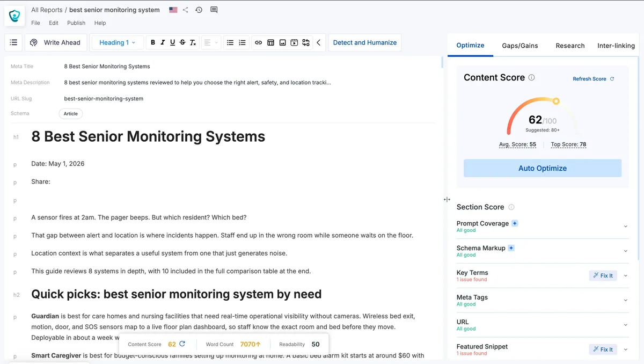Click Fix It for Key Terms

click(603, 275)
